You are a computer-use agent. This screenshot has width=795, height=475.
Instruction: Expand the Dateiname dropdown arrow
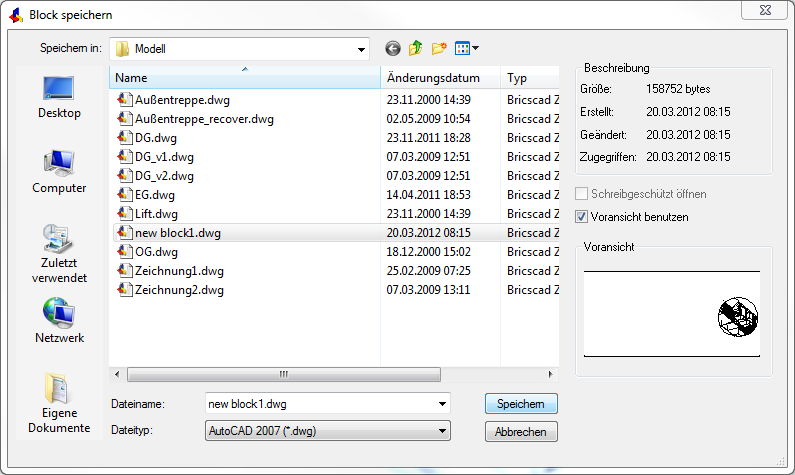pos(442,404)
